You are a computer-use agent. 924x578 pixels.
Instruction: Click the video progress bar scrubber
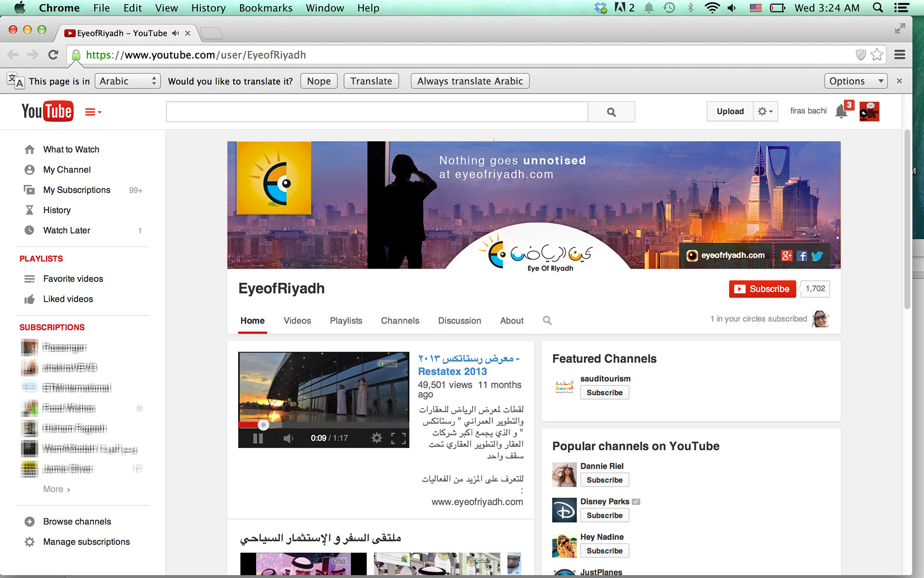[263, 425]
